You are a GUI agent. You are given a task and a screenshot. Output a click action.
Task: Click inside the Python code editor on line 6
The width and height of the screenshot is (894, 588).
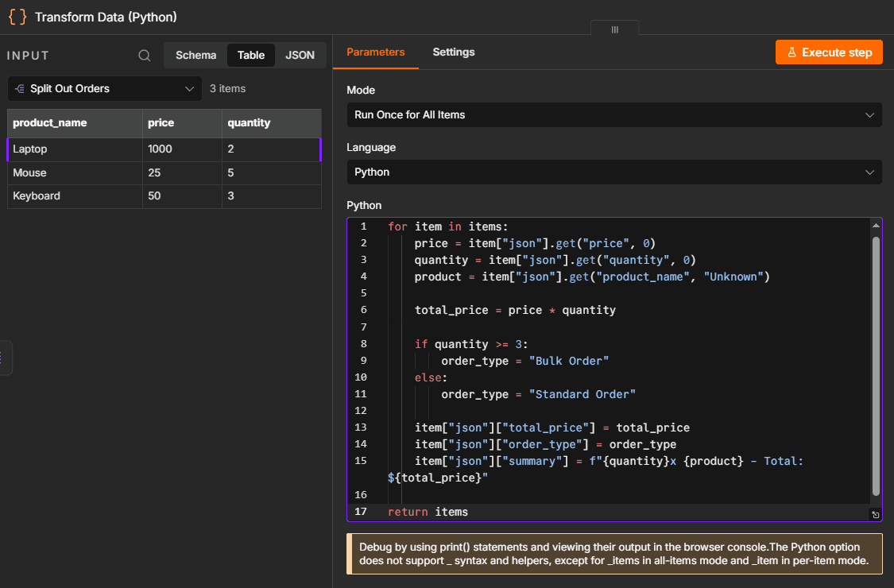[515, 310]
